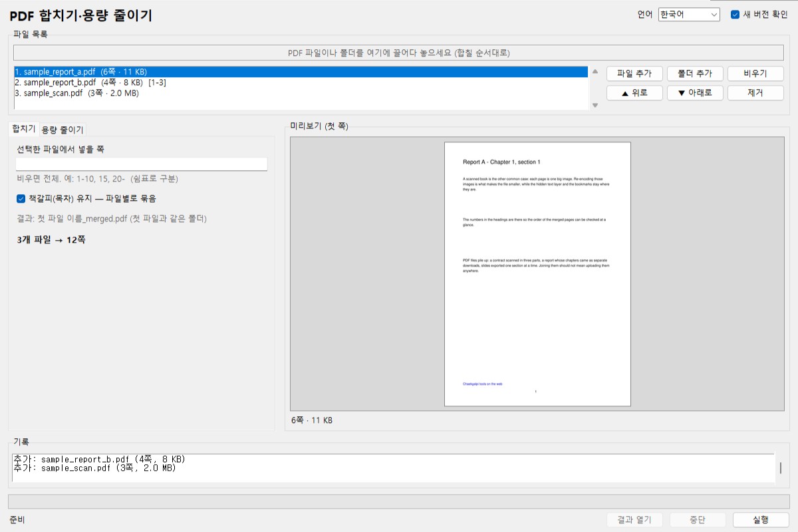This screenshot has width=798, height=532.
Task: Open the 언어 language dropdown
Action: point(689,15)
